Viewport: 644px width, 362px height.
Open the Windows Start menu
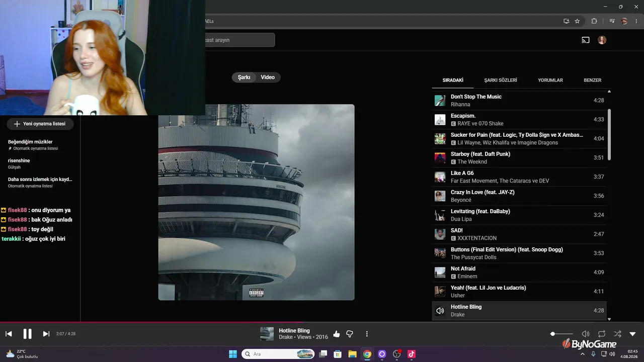point(233,354)
